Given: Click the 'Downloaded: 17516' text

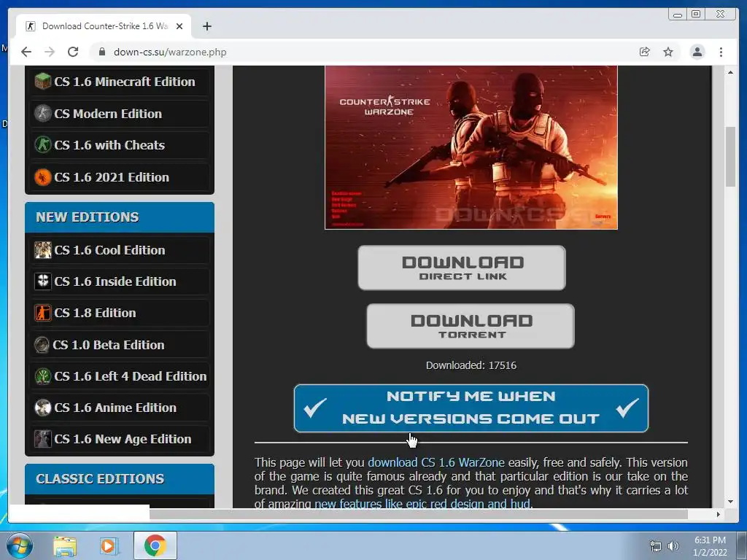Looking at the screenshot, I should [471, 365].
